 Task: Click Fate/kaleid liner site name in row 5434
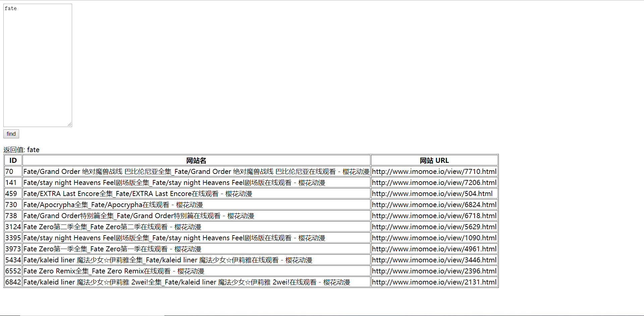pyautogui.click(x=196, y=260)
